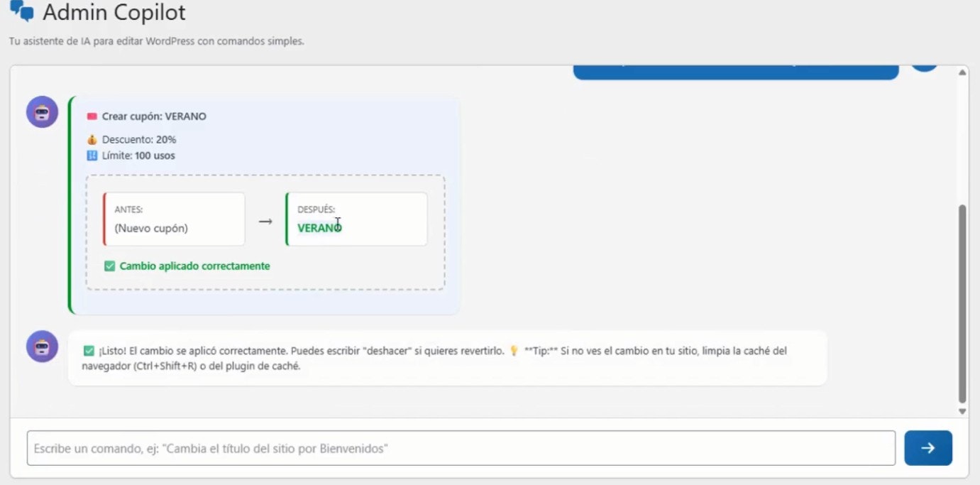This screenshot has width=980, height=485.
Task: Click the arrow between ANTES and DESPUÉS
Action: [265, 222]
